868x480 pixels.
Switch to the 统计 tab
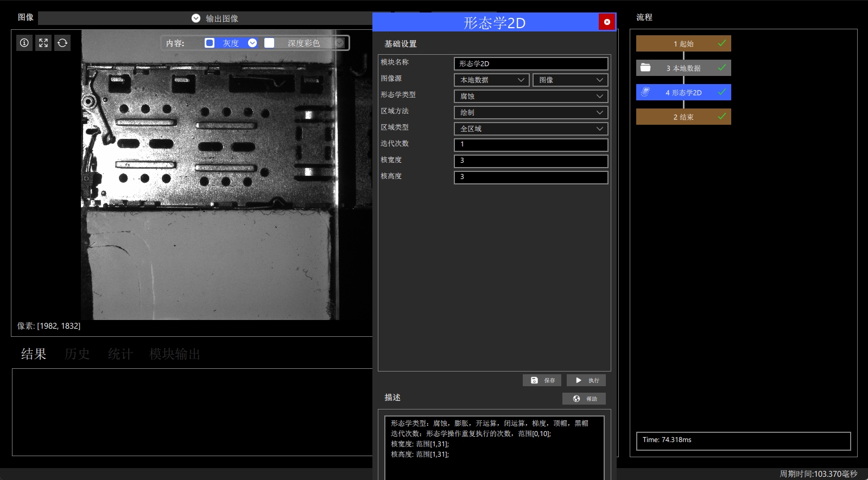click(x=121, y=354)
